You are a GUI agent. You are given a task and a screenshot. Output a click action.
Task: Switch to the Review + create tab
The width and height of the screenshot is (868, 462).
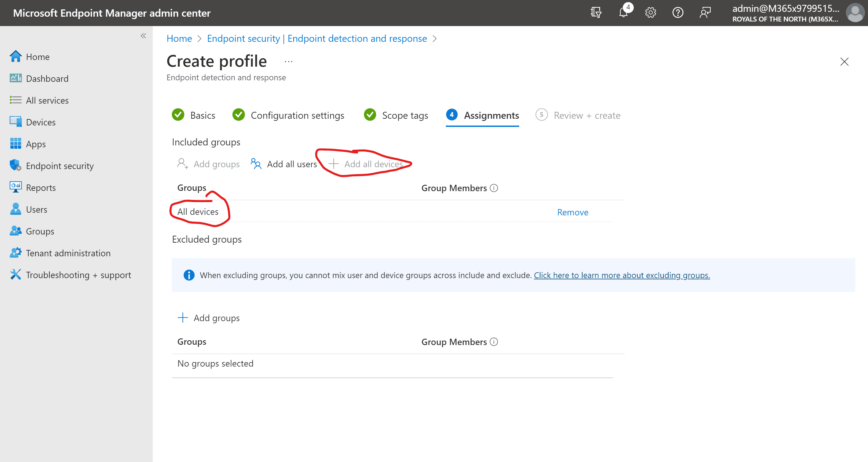pos(587,115)
